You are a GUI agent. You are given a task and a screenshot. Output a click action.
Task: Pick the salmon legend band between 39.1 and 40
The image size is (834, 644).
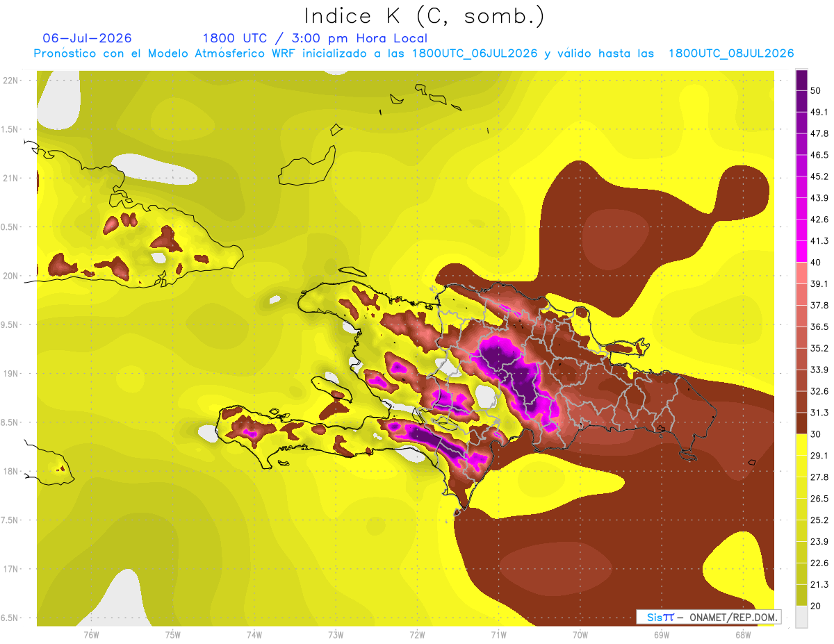tap(801, 273)
